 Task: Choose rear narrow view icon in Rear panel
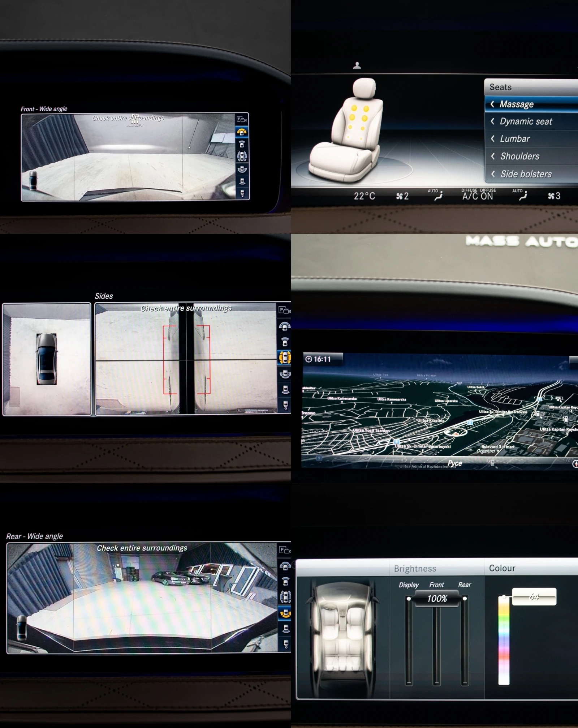click(285, 629)
